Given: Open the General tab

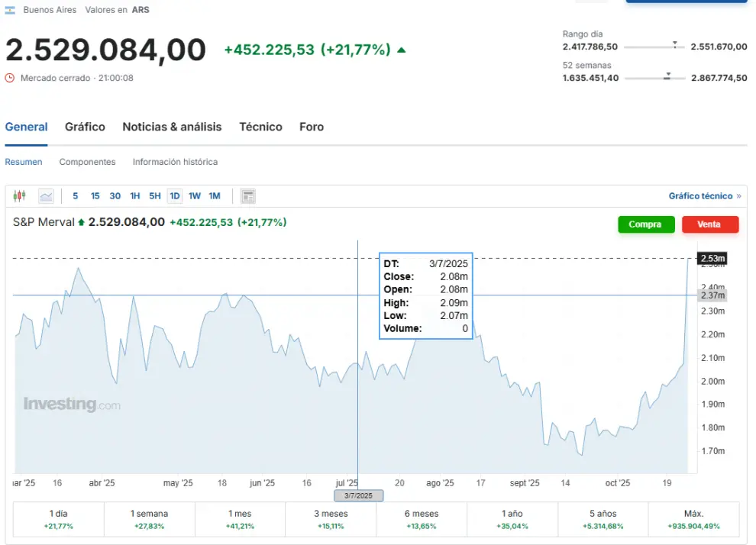Looking at the screenshot, I should click(26, 127).
